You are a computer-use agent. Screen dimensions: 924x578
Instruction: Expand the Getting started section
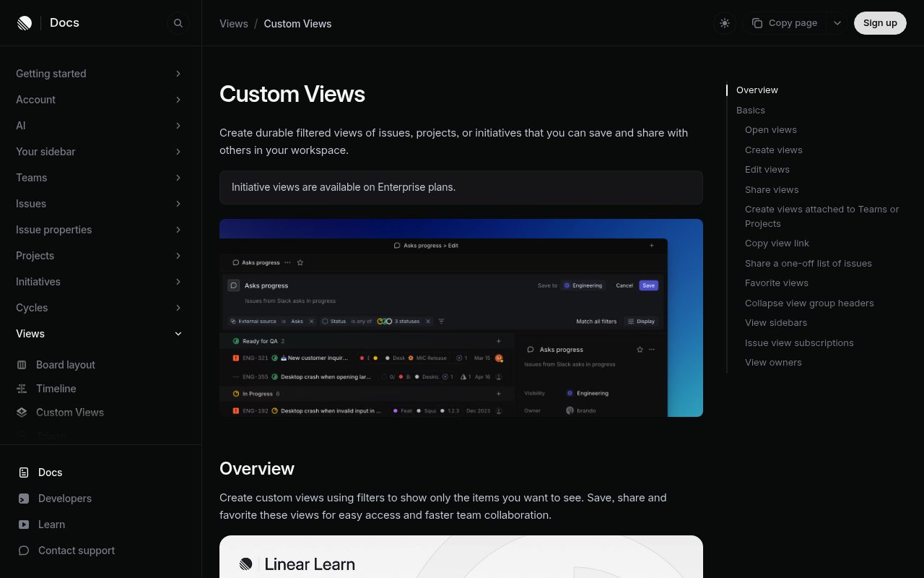(100, 74)
